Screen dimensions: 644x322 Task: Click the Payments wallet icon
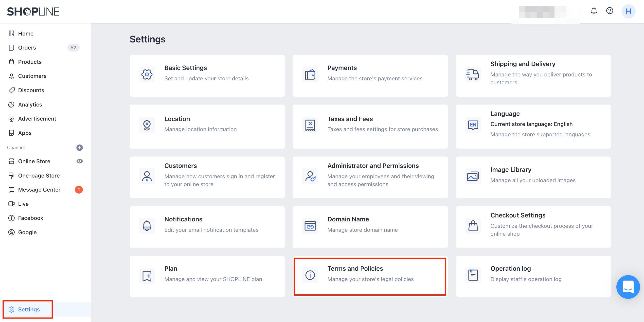click(x=310, y=74)
